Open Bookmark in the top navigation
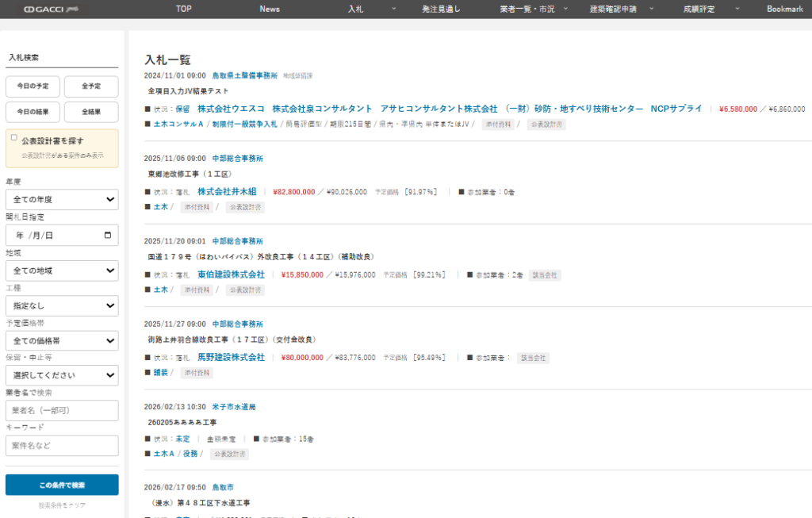 tap(784, 10)
